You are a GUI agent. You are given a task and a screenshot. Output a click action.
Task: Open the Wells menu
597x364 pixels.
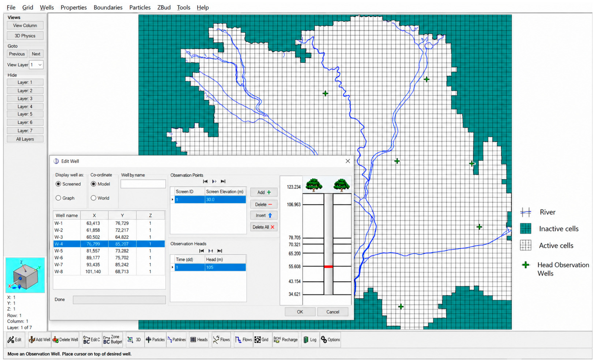pos(47,8)
